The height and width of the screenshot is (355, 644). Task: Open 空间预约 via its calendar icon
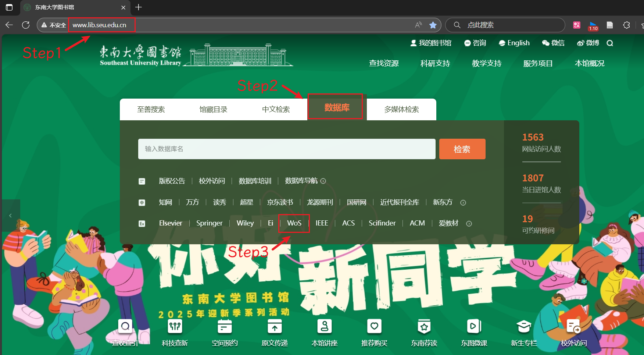[225, 326]
